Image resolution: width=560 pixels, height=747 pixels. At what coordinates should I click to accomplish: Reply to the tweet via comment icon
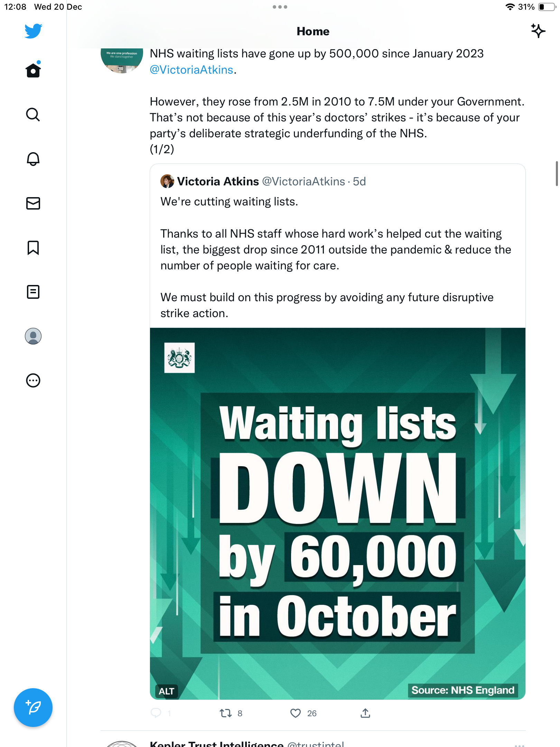click(x=156, y=713)
